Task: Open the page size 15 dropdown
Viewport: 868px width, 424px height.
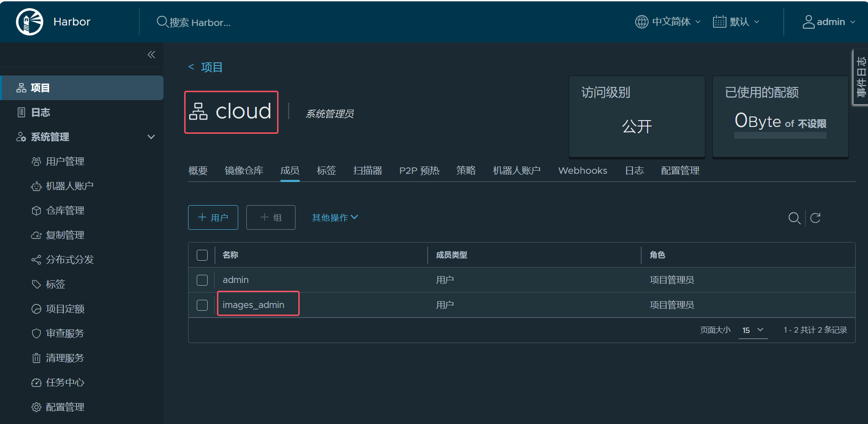Action: tap(753, 330)
